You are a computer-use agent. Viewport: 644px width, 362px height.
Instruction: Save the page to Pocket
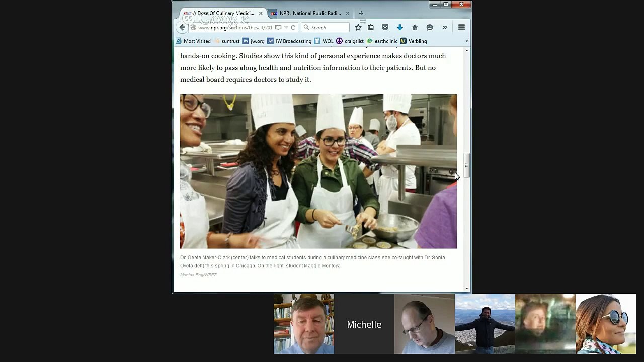[385, 27]
